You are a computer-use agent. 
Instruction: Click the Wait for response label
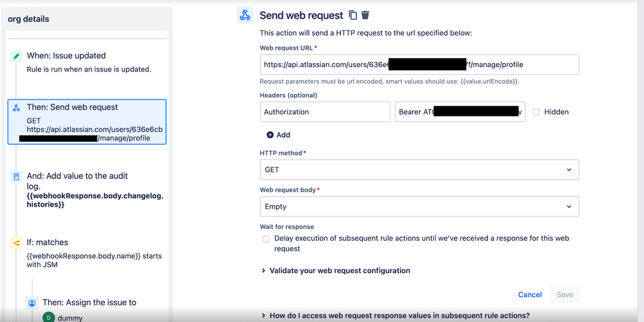pos(287,227)
